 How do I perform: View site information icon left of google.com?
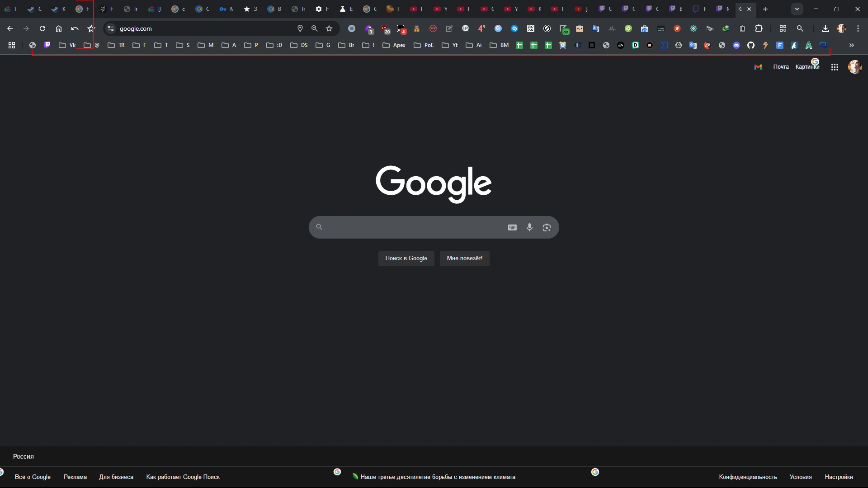click(111, 28)
